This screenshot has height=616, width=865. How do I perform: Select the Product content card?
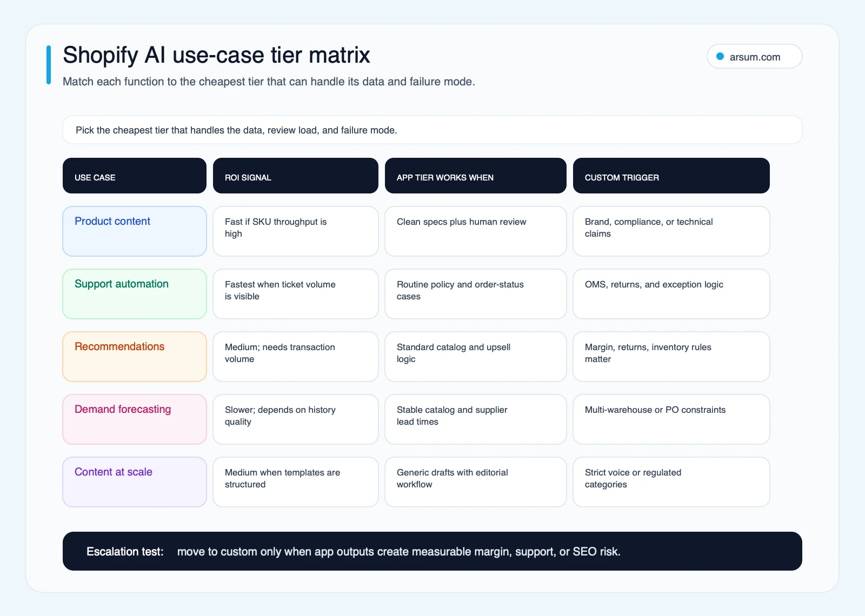135,231
